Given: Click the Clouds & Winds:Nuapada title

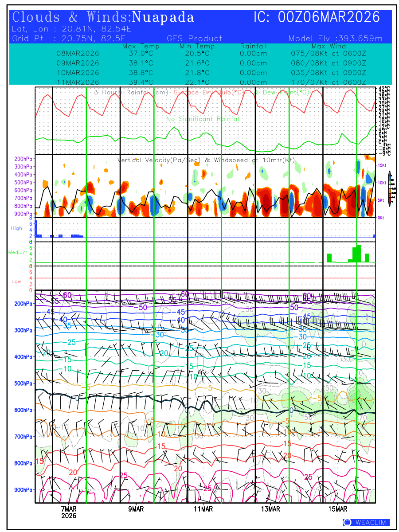Looking at the screenshot, I should pos(103,18).
